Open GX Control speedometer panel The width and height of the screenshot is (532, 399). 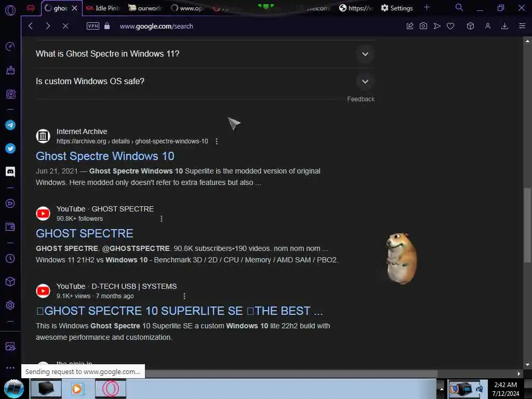point(10,46)
